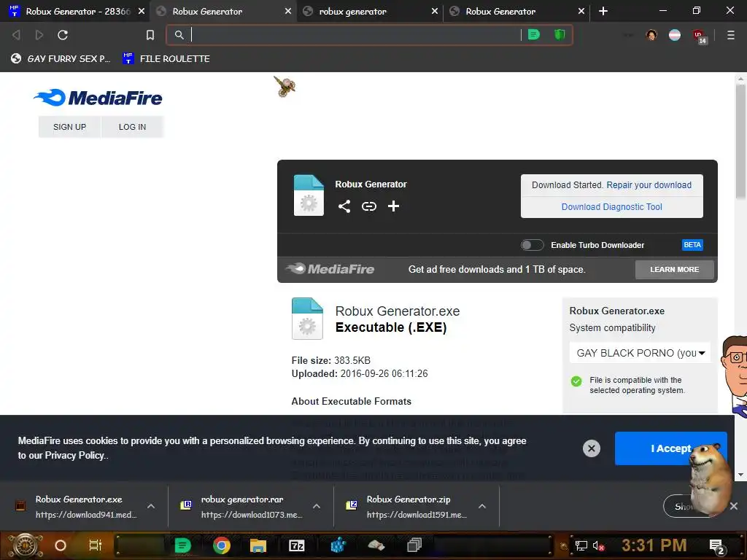This screenshot has height=560, width=747.
Task: Expand options for Robux Generator.exe download
Action: tap(150, 506)
